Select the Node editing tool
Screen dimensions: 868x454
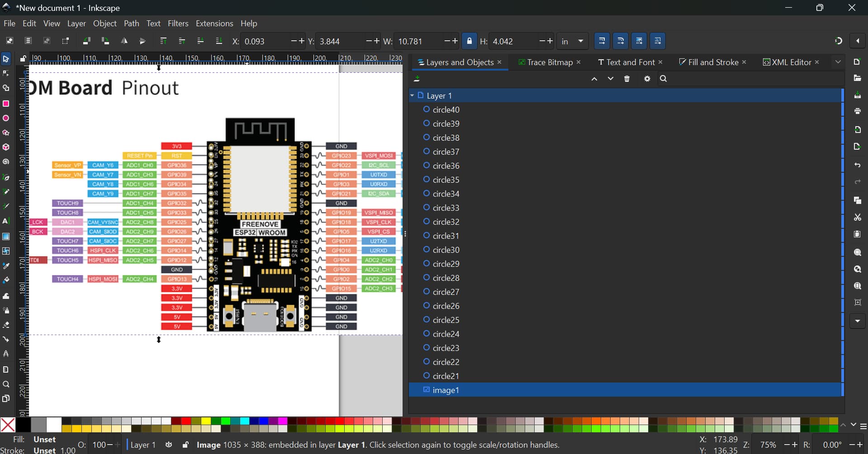(6, 74)
